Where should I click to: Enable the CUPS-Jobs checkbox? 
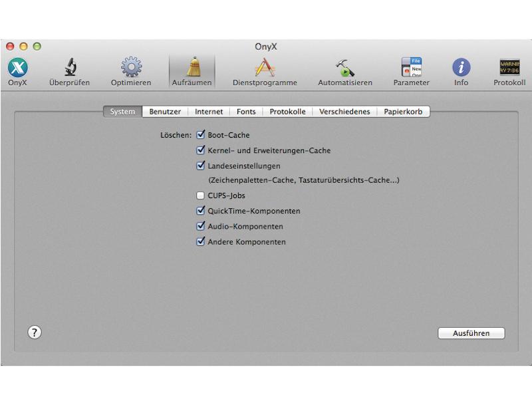tap(201, 196)
